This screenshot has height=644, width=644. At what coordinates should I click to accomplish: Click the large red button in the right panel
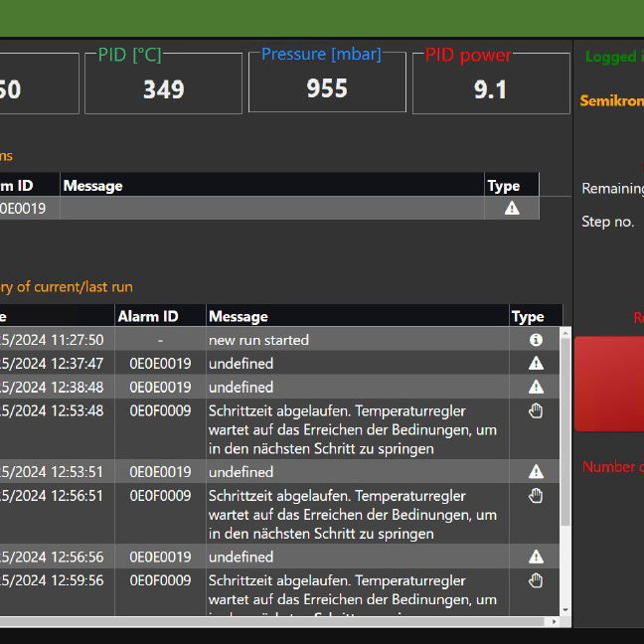pyautogui.click(x=609, y=384)
